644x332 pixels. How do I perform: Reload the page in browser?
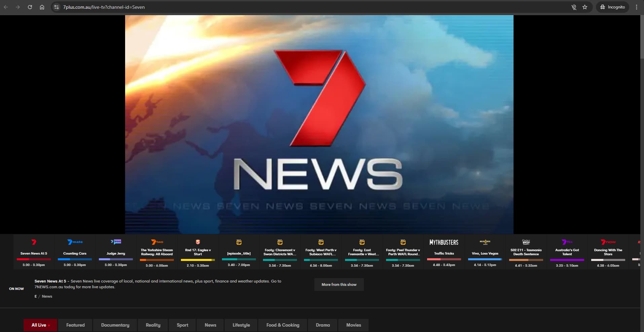point(30,7)
